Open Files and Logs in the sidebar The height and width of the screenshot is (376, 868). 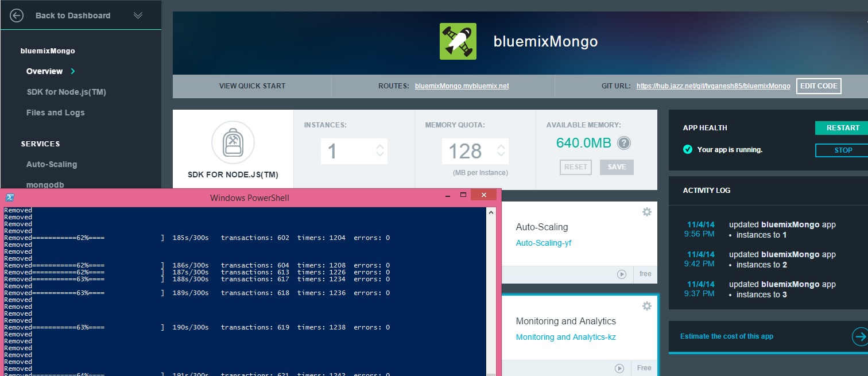coord(55,113)
